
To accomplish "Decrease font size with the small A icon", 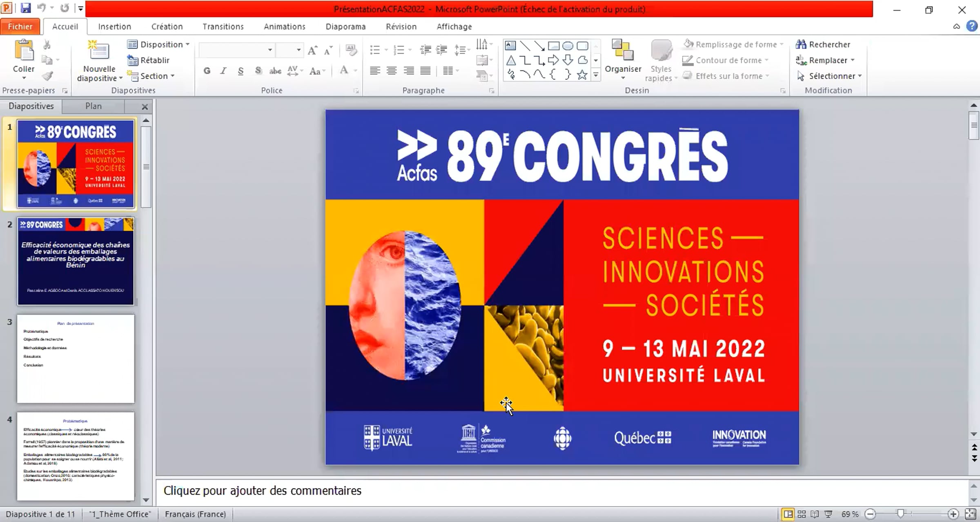I will point(328,50).
